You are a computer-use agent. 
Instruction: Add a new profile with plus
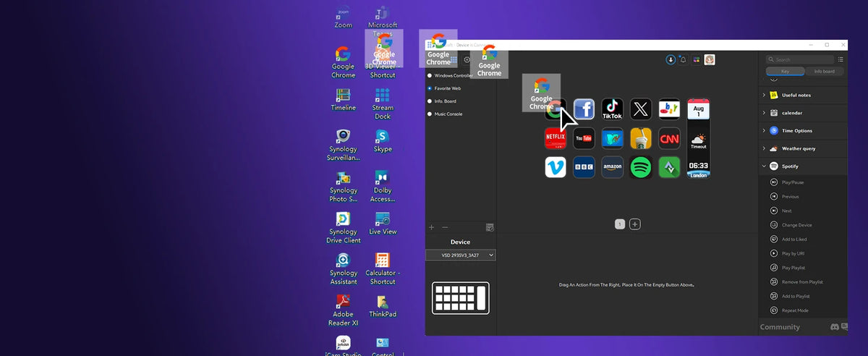tap(432, 227)
